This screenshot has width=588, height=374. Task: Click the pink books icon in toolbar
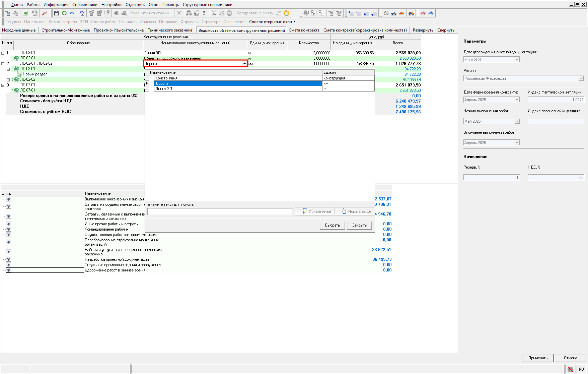click(423, 13)
